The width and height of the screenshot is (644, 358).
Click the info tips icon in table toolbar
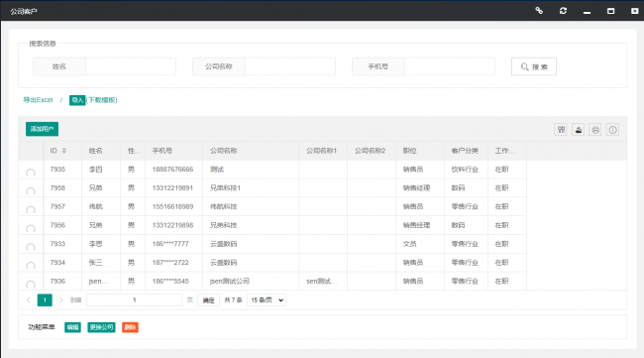[x=612, y=130]
